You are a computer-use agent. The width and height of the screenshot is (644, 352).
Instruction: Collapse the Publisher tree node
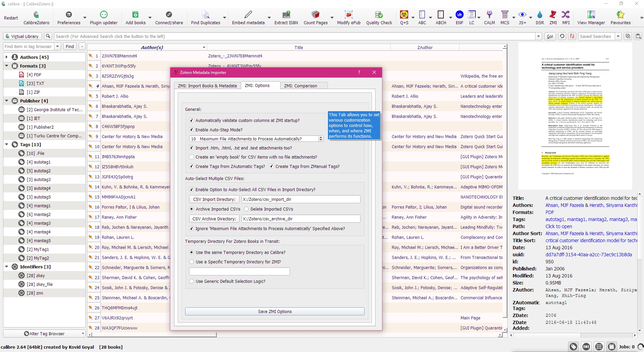[x=7, y=101]
